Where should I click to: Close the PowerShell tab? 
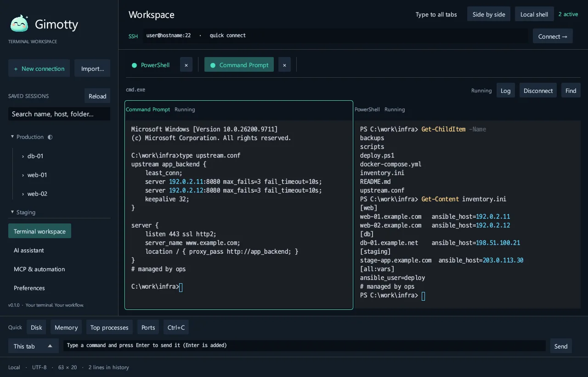[186, 65]
